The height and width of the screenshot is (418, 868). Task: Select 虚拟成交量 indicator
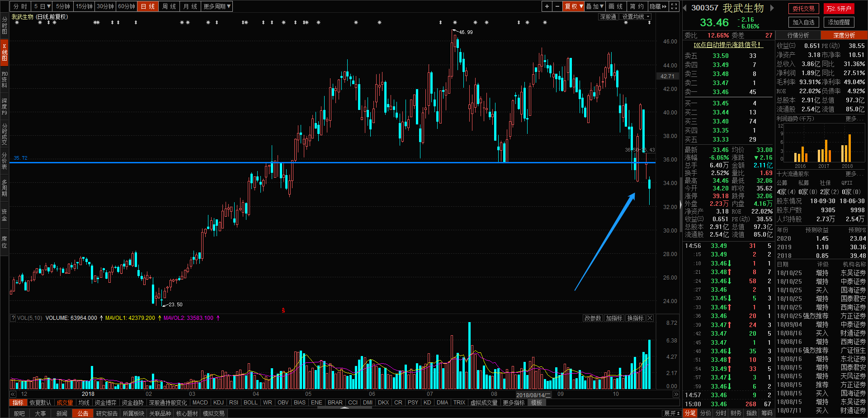pyautogui.click(x=484, y=403)
